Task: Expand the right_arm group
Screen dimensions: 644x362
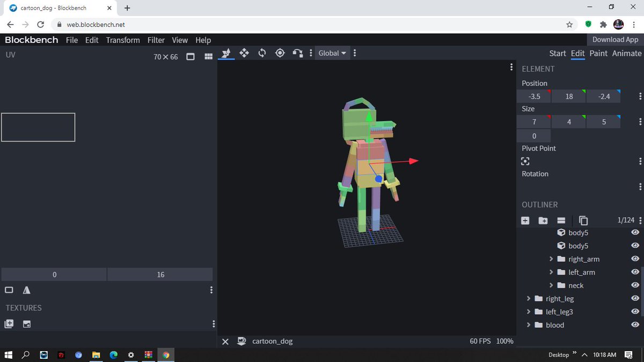Action: click(x=551, y=258)
